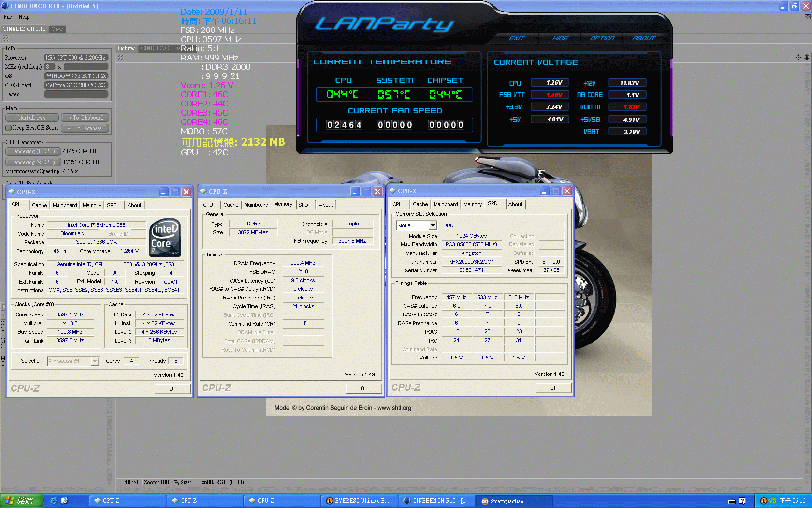Toggle Keep Best CB Score checkbox
Viewport: 812px width, 508px height.
tap(8, 128)
